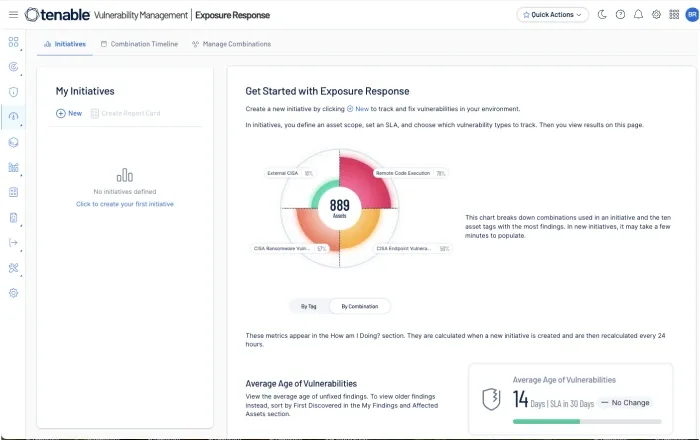The height and width of the screenshot is (440, 700).
Task: Click the 'Average Age of Vulnerabilities' left heading
Action: point(301,384)
